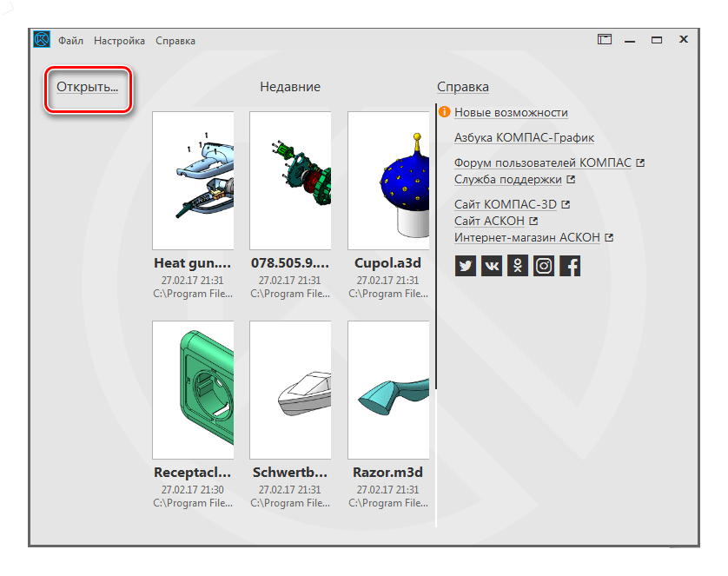Visit the Интернет-магазин АСКОН link

(x=528, y=237)
